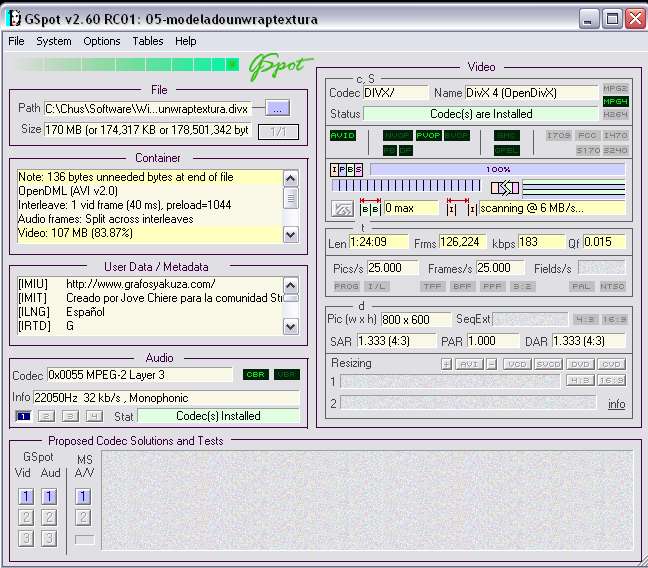Click the Path field
The height and width of the screenshot is (568, 648).
click(x=148, y=109)
